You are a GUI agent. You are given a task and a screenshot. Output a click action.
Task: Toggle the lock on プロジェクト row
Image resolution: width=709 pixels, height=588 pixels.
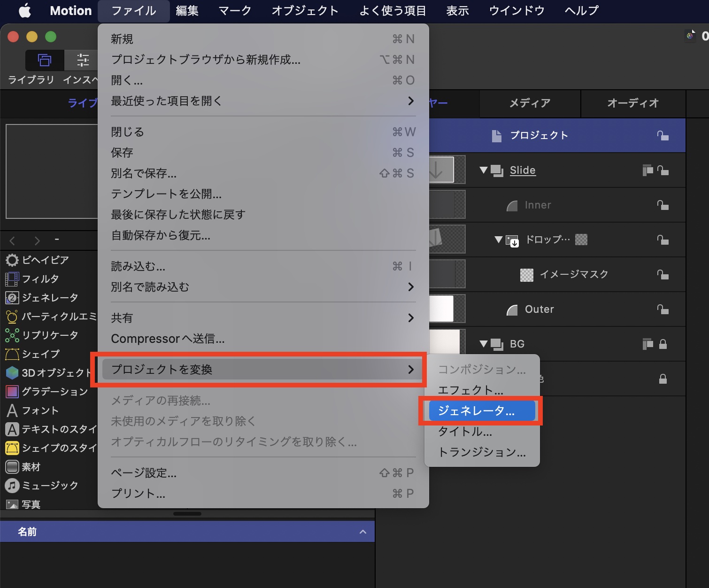pyautogui.click(x=663, y=135)
